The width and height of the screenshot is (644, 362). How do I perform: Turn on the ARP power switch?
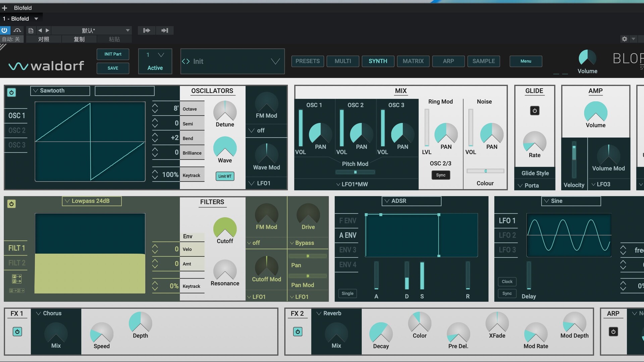tap(613, 332)
